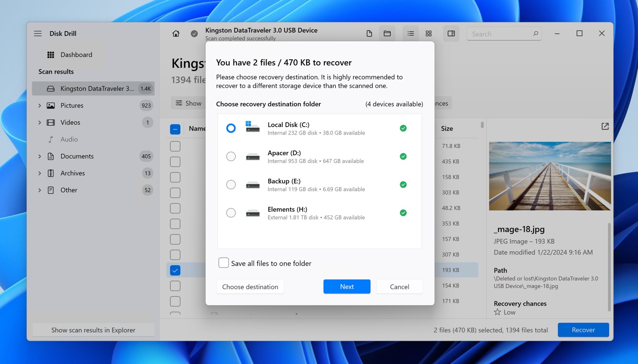Viewport: 638px width, 364px height.
Task: Expand the Videos category
Action: pyautogui.click(x=40, y=122)
